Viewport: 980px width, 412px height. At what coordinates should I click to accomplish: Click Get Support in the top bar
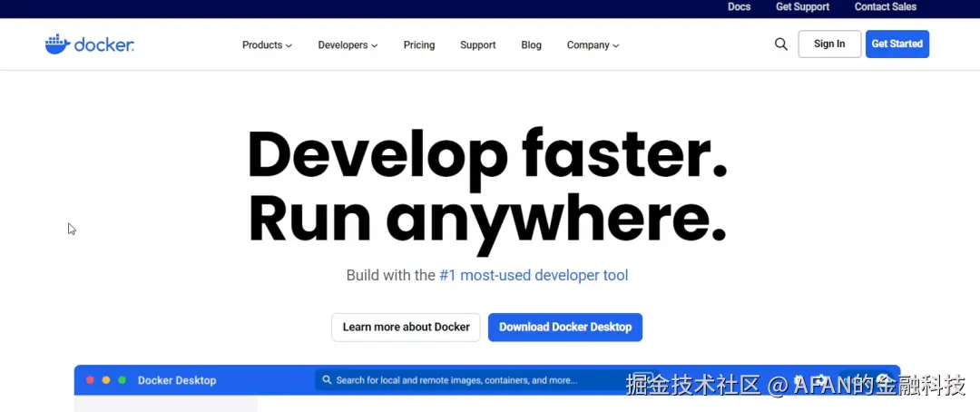click(802, 7)
